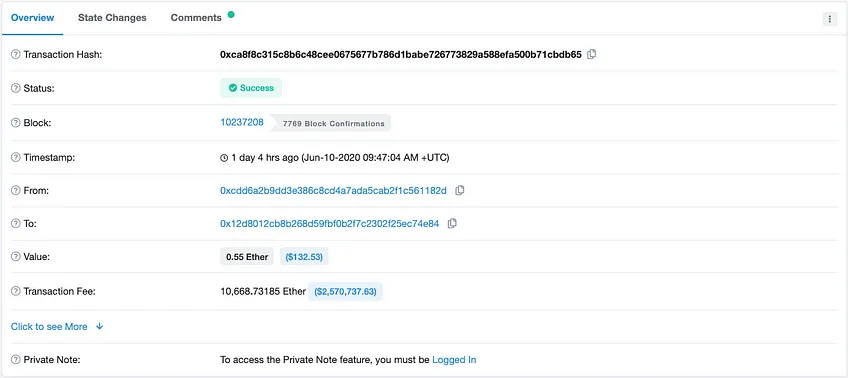This screenshot has width=848, height=378.
Task: Click the down arrow next to see More
Action: tap(100, 327)
